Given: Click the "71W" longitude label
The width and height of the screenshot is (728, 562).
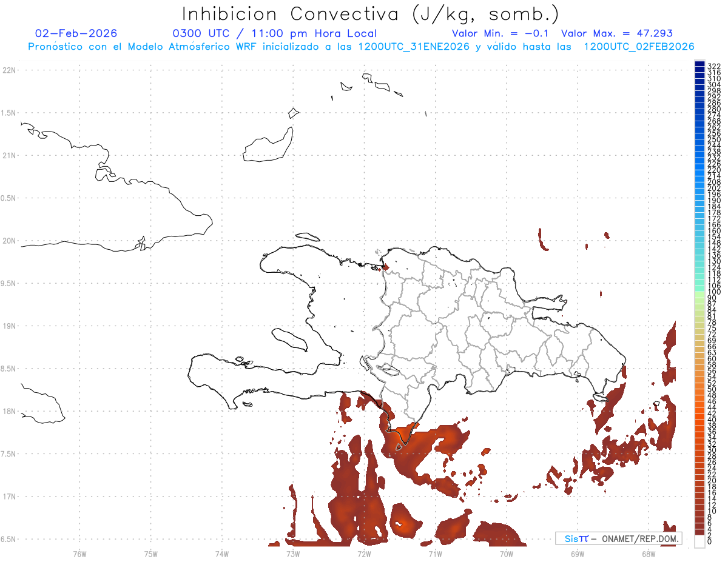Looking at the screenshot, I should pyautogui.click(x=435, y=554).
